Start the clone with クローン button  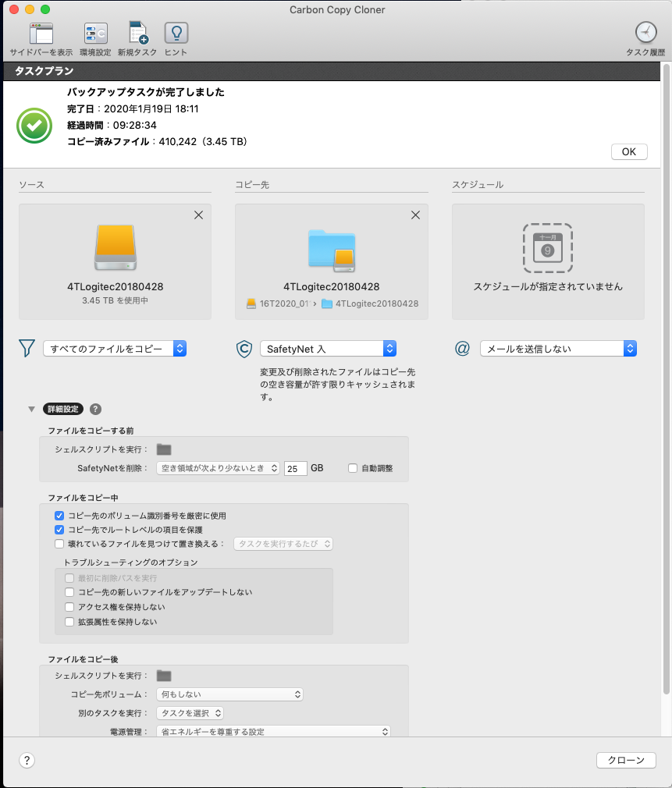(x=626, y=761)
